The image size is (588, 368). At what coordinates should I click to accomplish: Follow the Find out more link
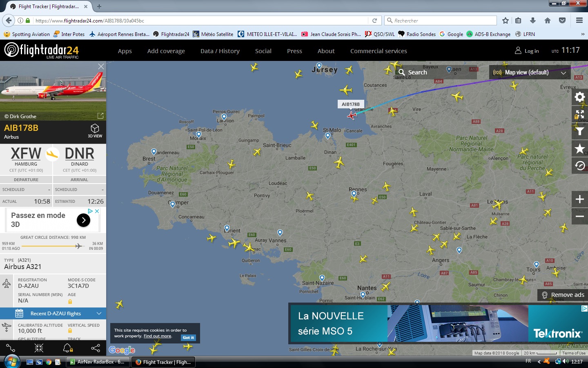[x=157, y=336]
